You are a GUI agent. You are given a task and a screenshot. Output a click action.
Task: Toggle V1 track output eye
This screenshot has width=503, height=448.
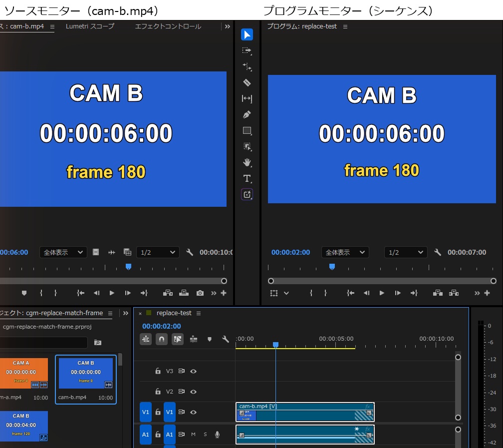pyautogui.click(x=194, y=412)
